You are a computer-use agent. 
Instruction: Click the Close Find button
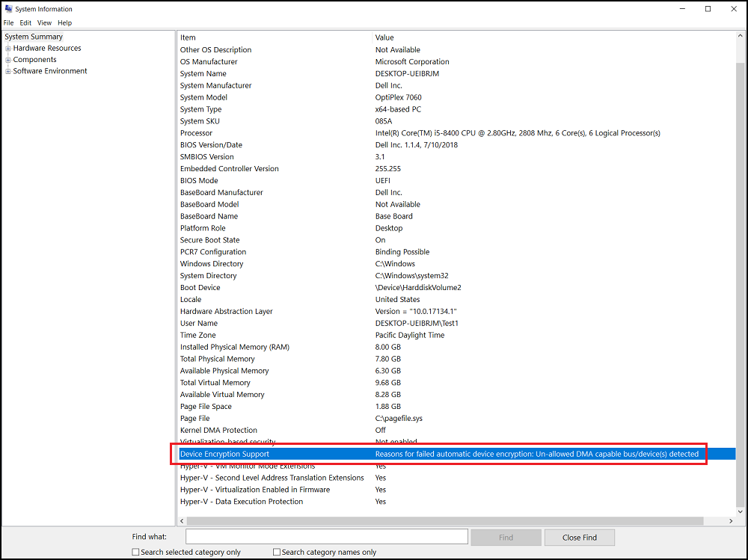pos(579,537)
